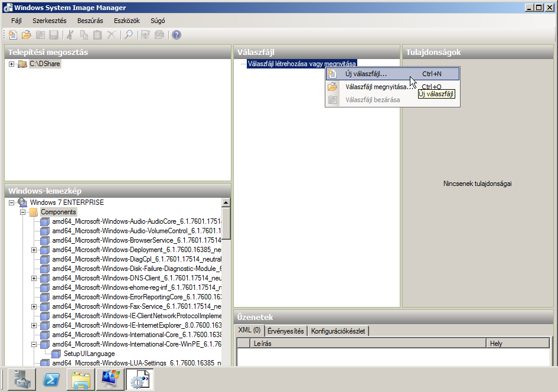This screenshot has height=392, width=558.
Task: Switch to the XML (0) tab
Action: click(249, 331)
